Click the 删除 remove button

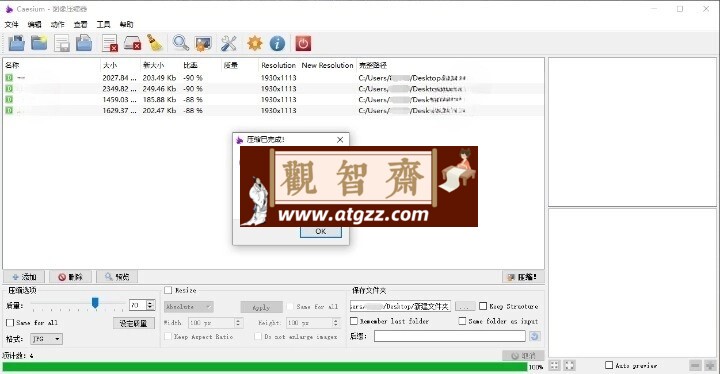(x=70, y=277)
